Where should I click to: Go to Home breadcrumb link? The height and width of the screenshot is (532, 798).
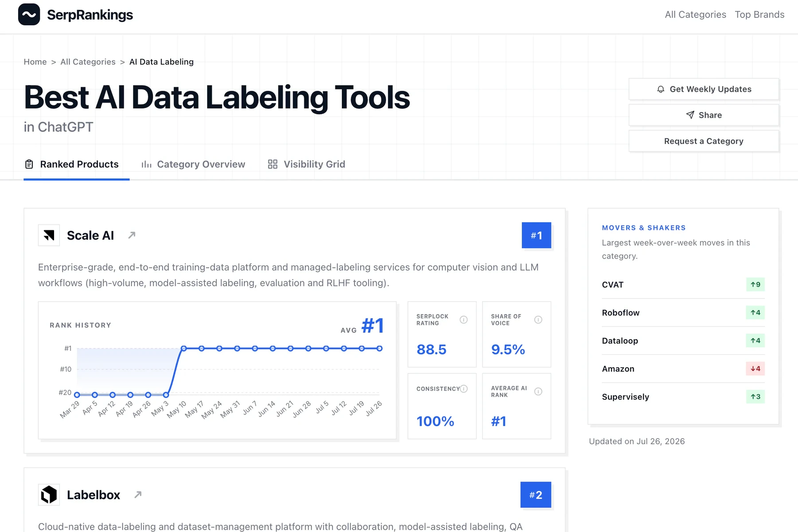[35, 62]
